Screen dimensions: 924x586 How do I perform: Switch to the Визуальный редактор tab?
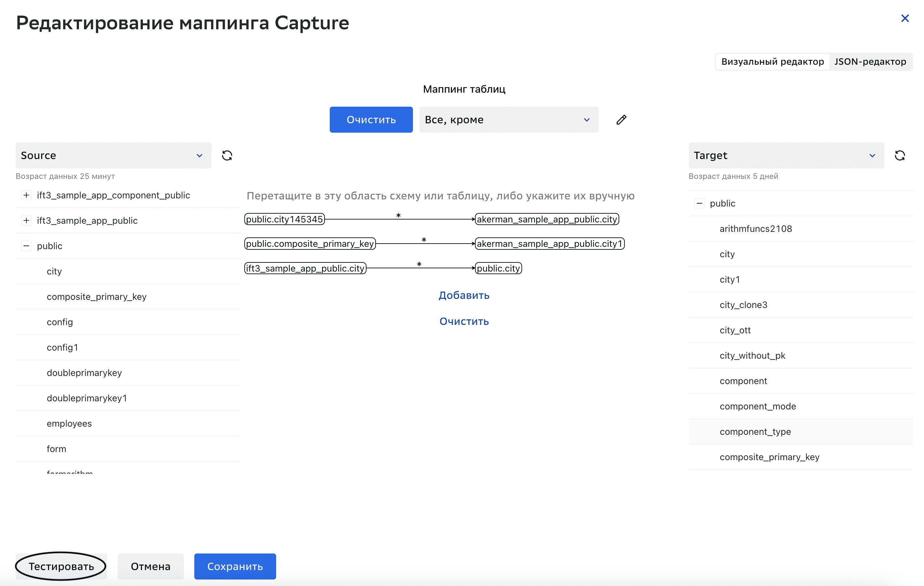click(x=772, y=61)
